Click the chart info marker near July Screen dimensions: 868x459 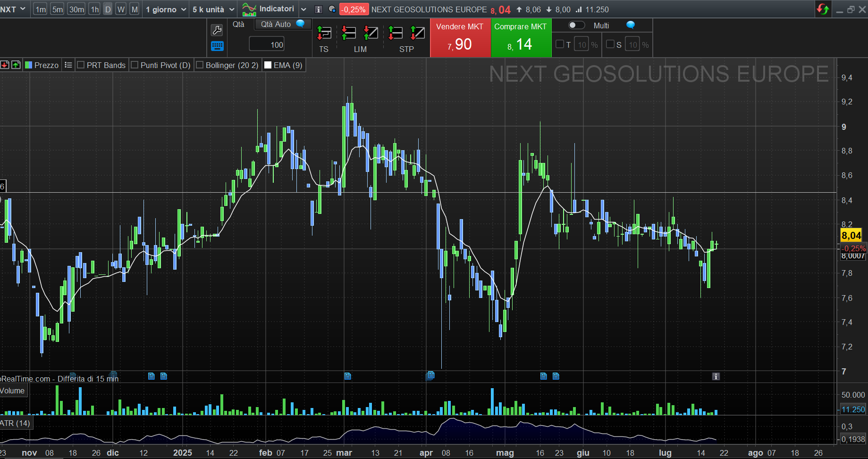[x=716, y=376]
